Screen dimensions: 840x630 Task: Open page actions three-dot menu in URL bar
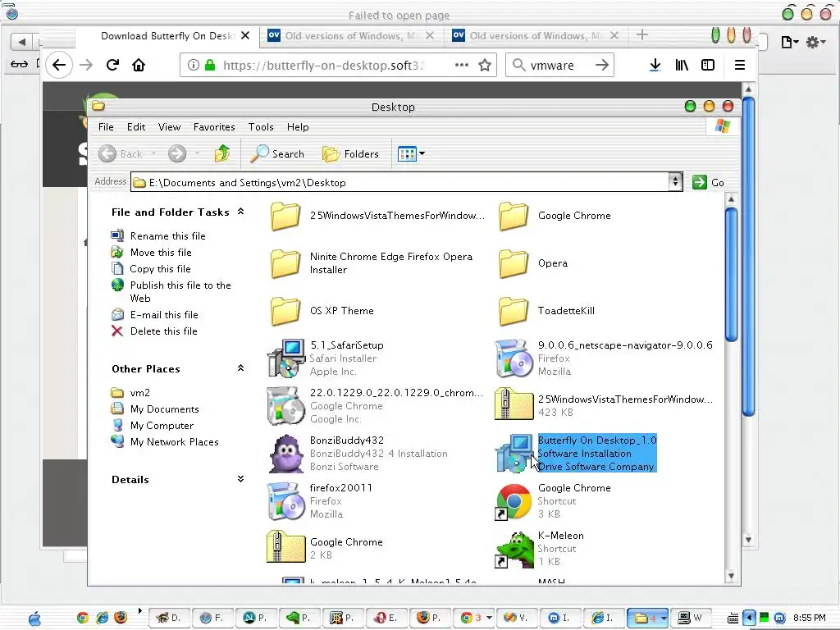point(462,65)
